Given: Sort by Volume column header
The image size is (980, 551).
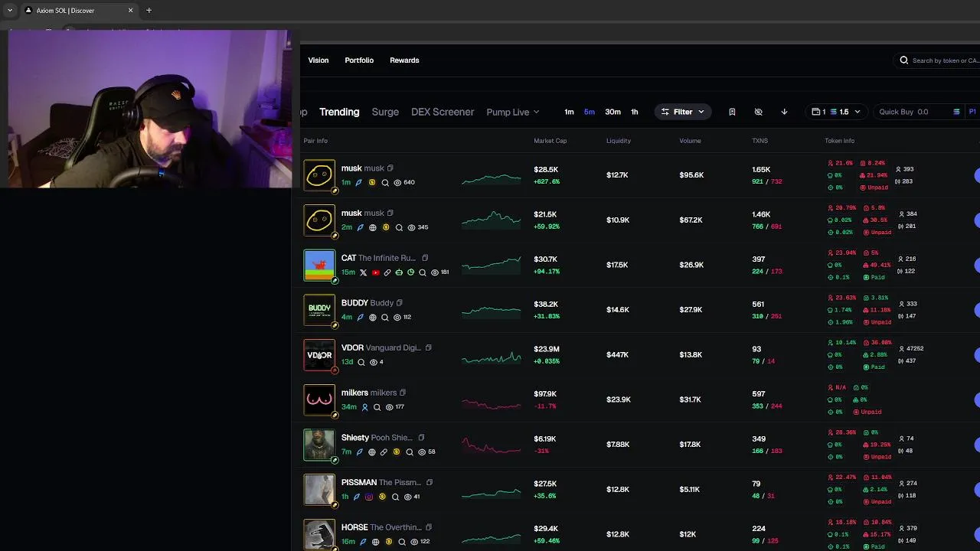Looking at the screenshot, I should (690, 141).
